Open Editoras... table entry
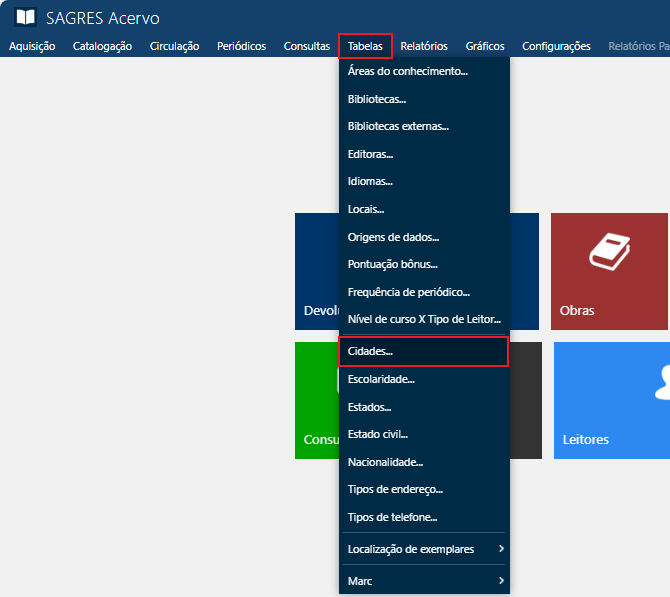This screenshot has width=670, height=597. (x=370, y=155)
